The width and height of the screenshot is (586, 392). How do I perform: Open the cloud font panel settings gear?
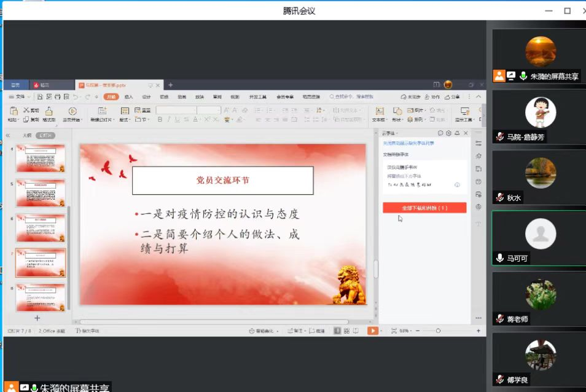(449, 133)
